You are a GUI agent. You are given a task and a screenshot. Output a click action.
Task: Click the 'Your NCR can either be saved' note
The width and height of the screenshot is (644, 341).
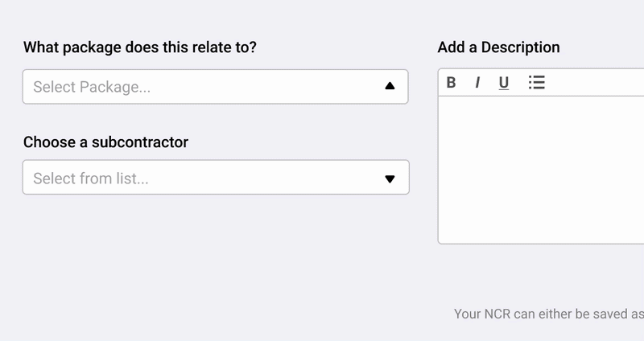[548, 314]
